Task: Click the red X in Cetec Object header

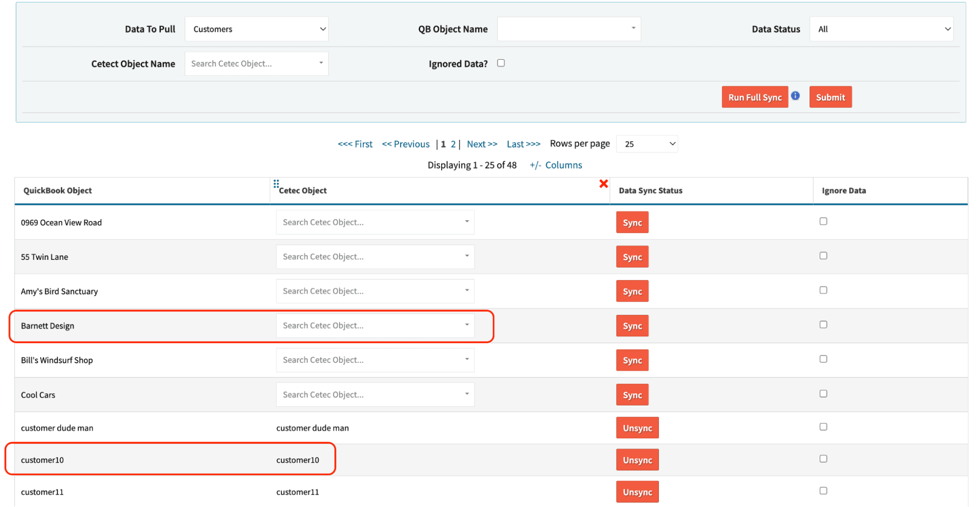Action: point(603,184)
